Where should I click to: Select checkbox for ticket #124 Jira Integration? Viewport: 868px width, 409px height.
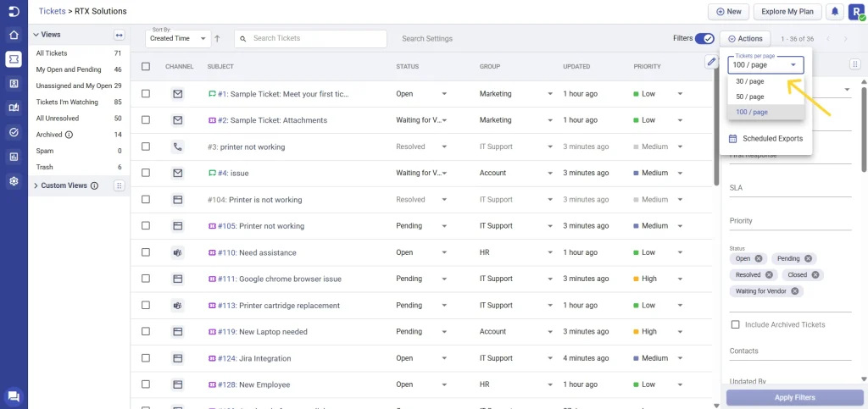pos(146,358)
